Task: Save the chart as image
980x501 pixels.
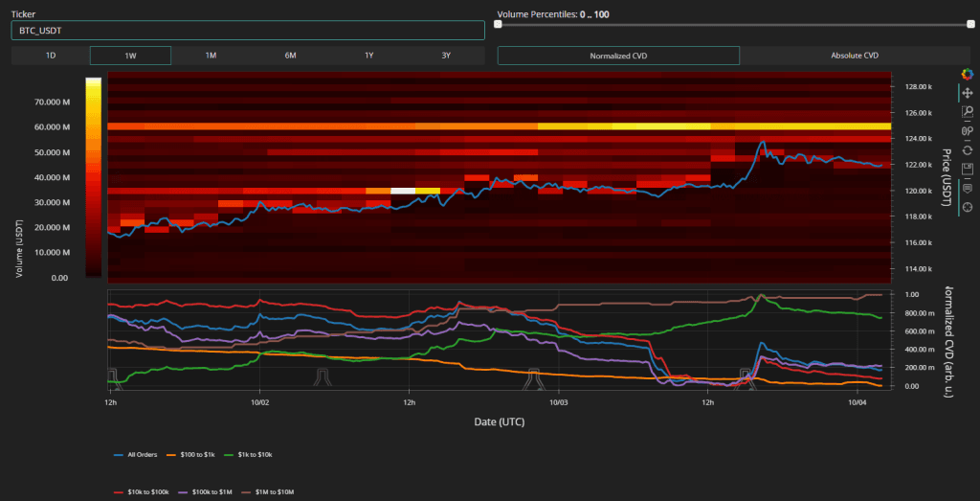Action: tap(967, 169)
